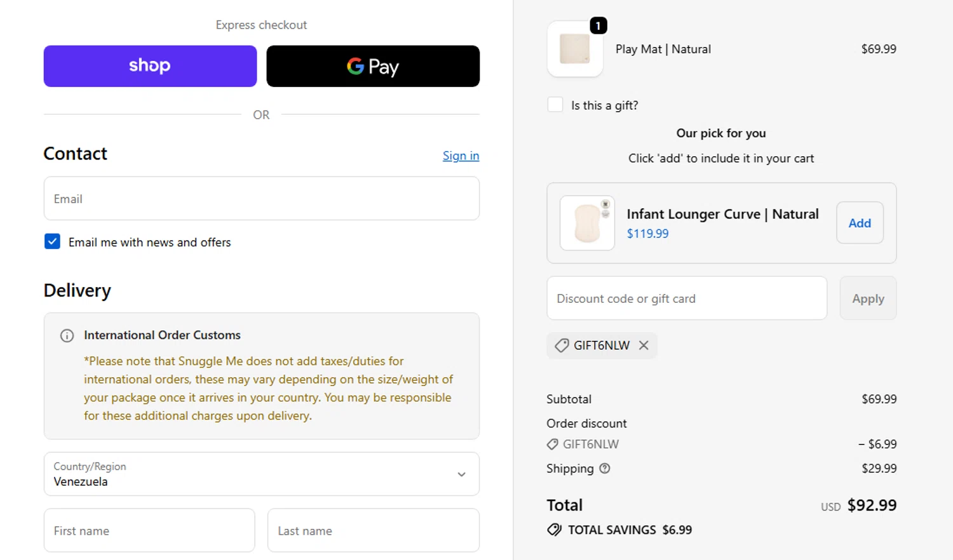Click the Last name field

coord(374,530)
